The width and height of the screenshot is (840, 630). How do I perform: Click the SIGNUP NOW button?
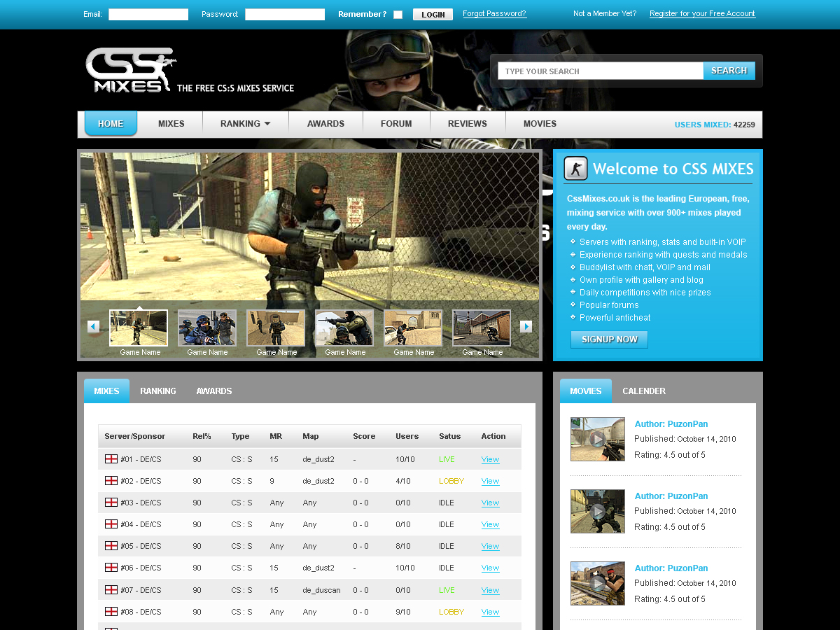click(x=610, y=339)
